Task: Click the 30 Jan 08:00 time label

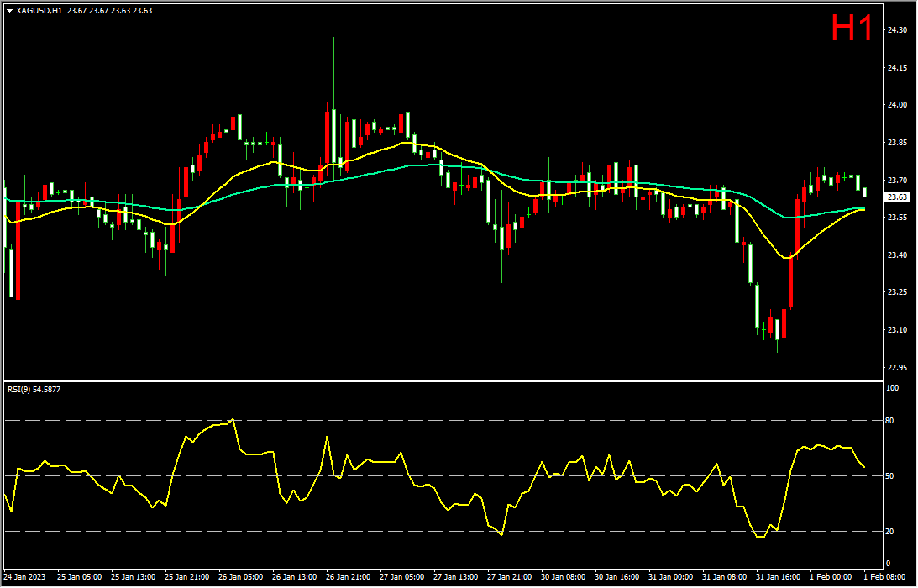Action: 564,577
